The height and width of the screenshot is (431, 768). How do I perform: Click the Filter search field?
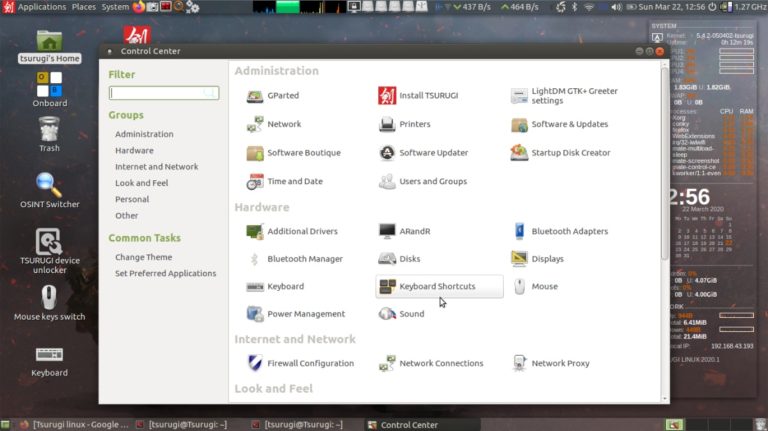pos(164,93)
